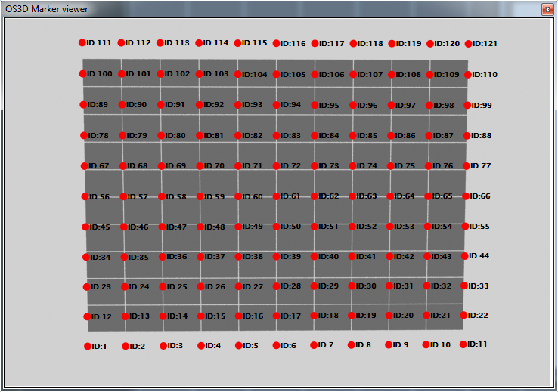Click the marker labeled ID:66

click(x=466, y=196)
